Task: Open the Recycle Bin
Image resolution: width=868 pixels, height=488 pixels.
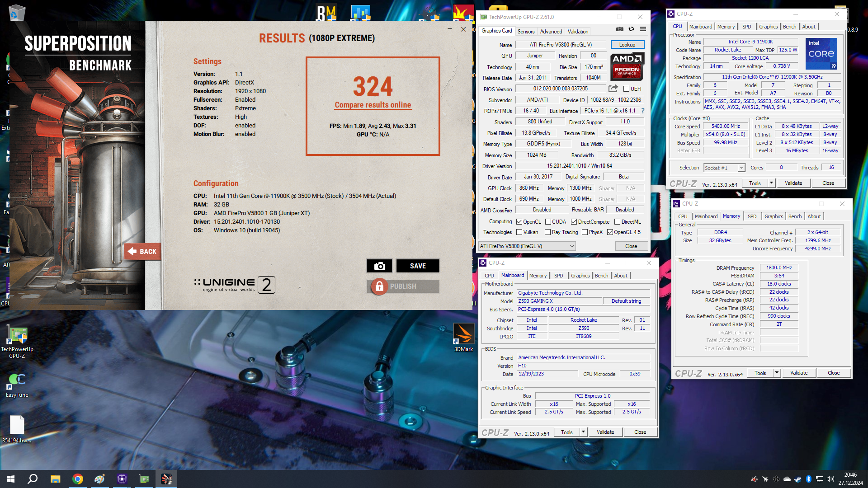Action: [x=17, y=13]
